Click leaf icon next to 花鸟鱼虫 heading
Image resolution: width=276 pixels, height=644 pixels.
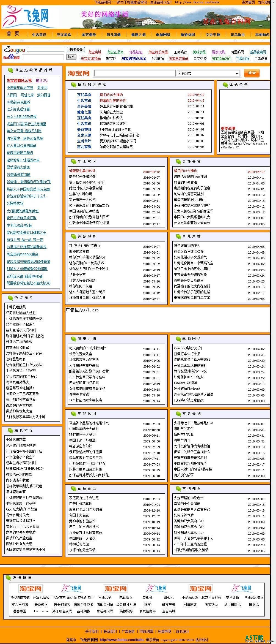point(73,489)
